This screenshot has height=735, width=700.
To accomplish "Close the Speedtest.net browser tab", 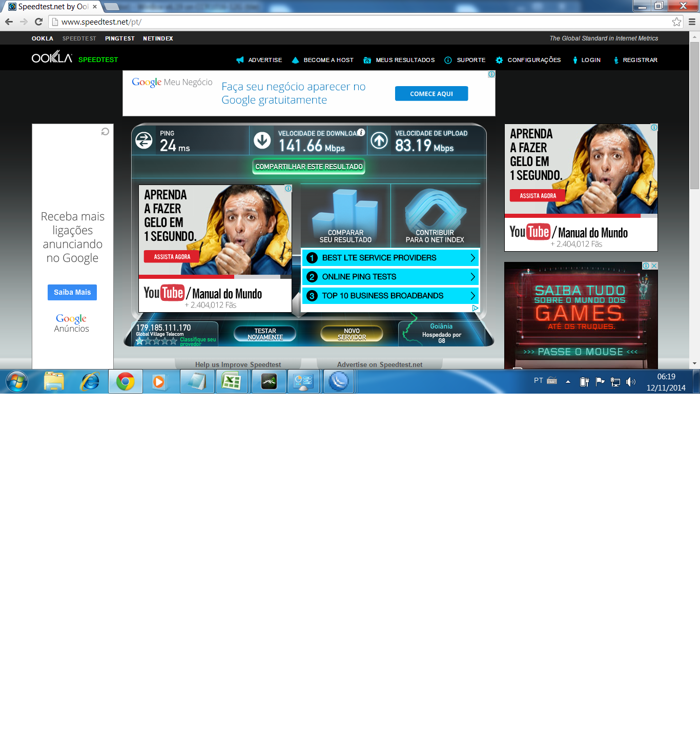I will (95, 7).
